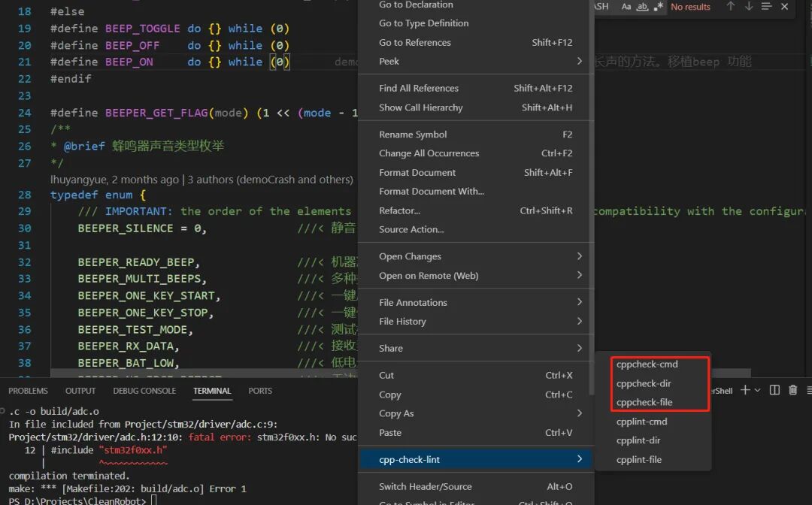Switch to the PORTS tab
This screenshot has height=505, width=812.
click(259, 390)
